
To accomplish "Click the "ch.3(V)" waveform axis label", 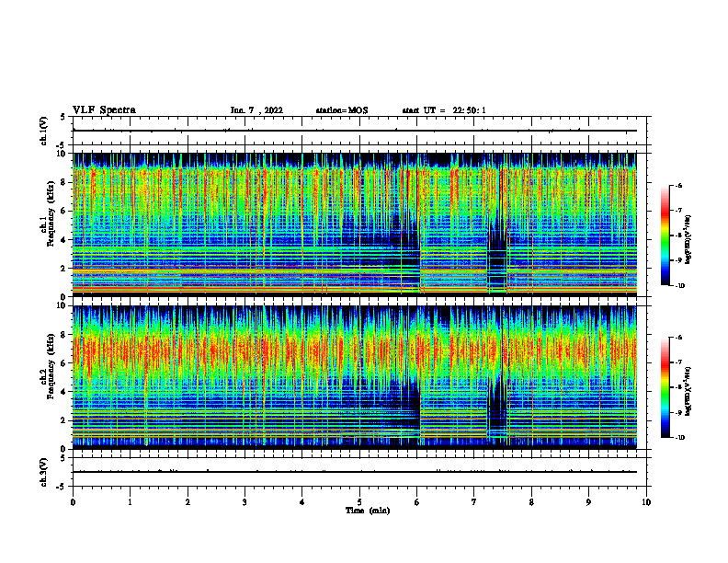I will 44,472.
